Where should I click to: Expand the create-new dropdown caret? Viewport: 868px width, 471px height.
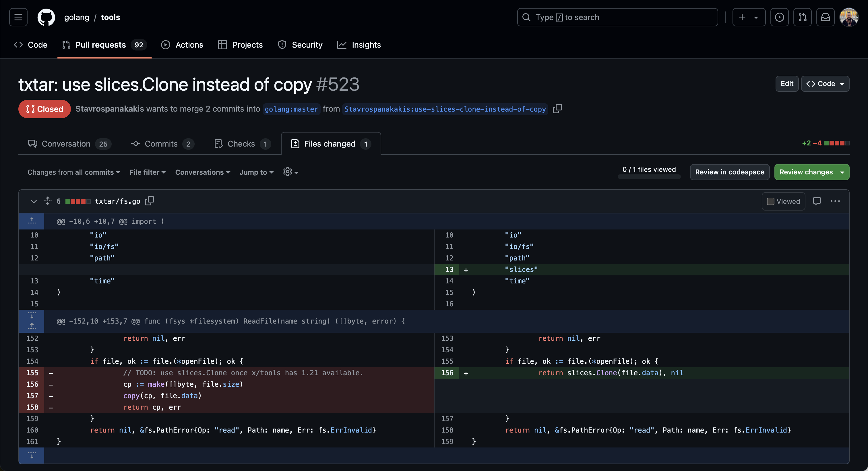[x=756, y=17]
